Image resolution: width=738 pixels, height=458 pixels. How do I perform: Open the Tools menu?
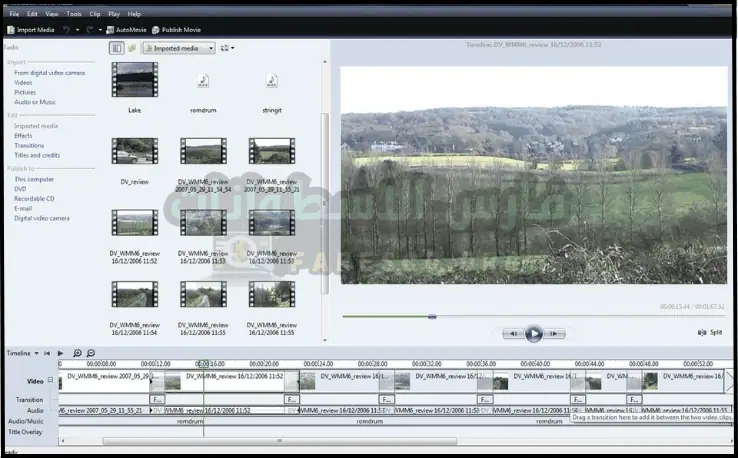click(74, 14)
